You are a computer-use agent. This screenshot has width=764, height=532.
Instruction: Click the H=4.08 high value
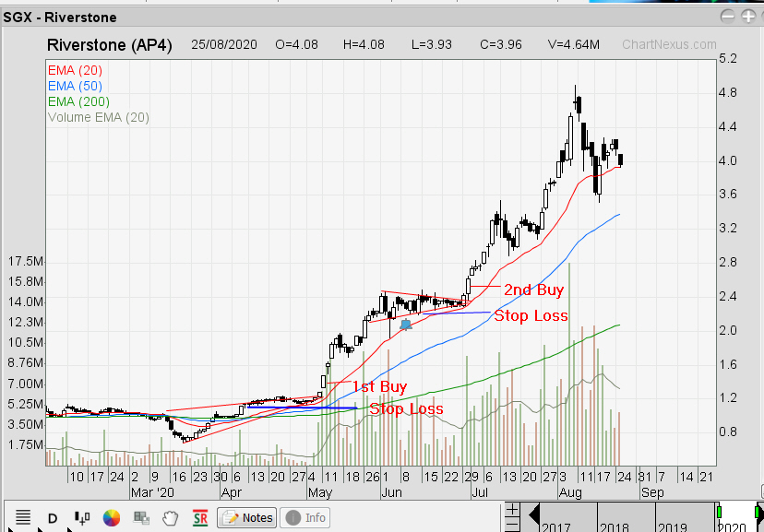pyautogui.click(x=364, y=45)
